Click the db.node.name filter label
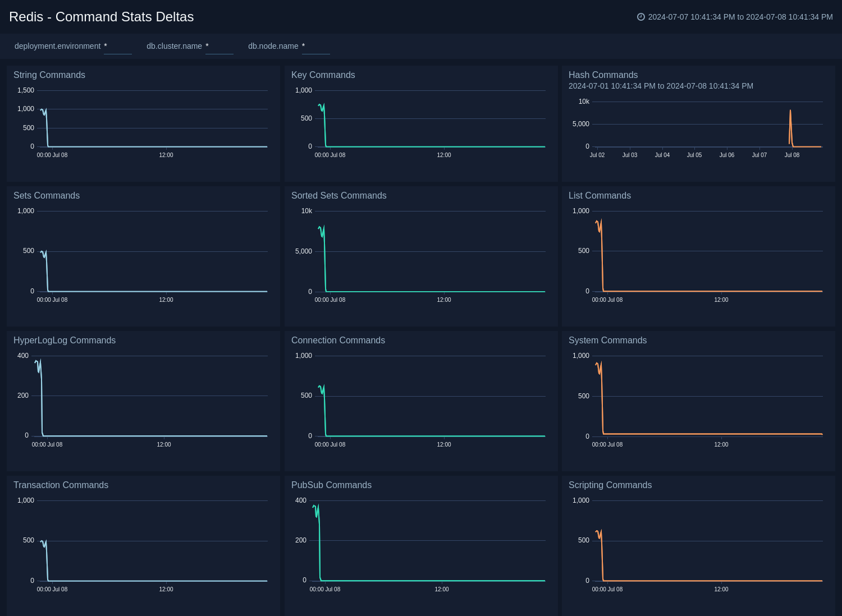Viewport: 842px width, 616px height. pos(273,46)
